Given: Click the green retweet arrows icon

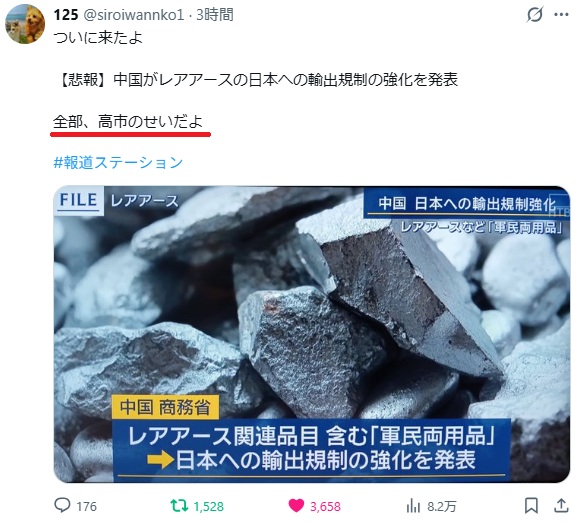Looking at the screenshot, I should click(179, 505).
